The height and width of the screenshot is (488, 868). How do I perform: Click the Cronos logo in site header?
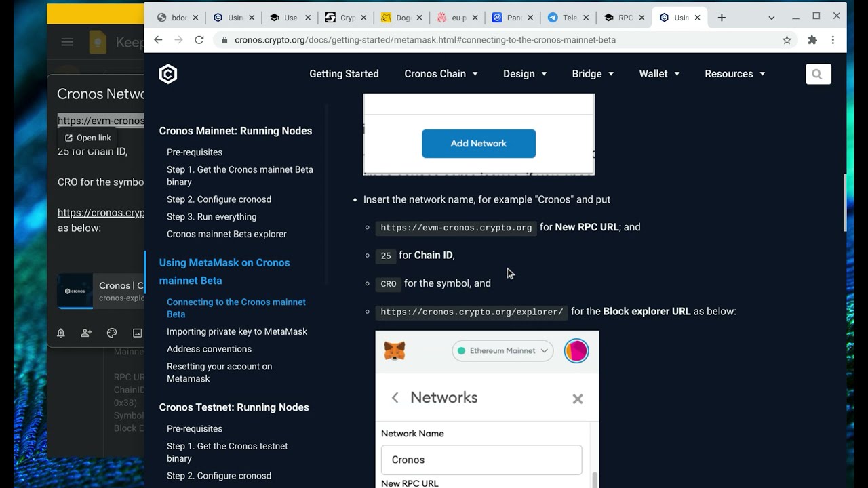[168, 74]
